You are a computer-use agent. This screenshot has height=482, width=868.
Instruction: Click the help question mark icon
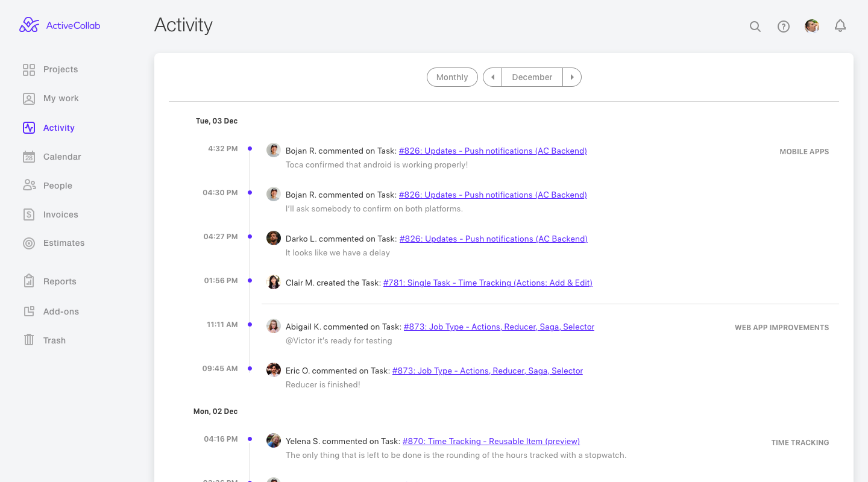784,27
